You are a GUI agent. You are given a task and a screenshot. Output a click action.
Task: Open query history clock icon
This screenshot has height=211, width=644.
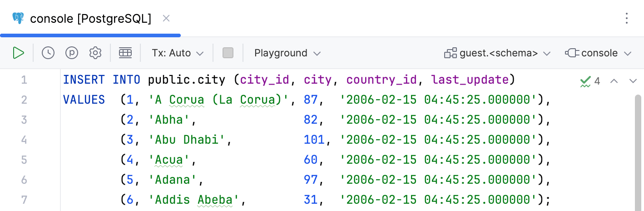click(x=48, y=53)
